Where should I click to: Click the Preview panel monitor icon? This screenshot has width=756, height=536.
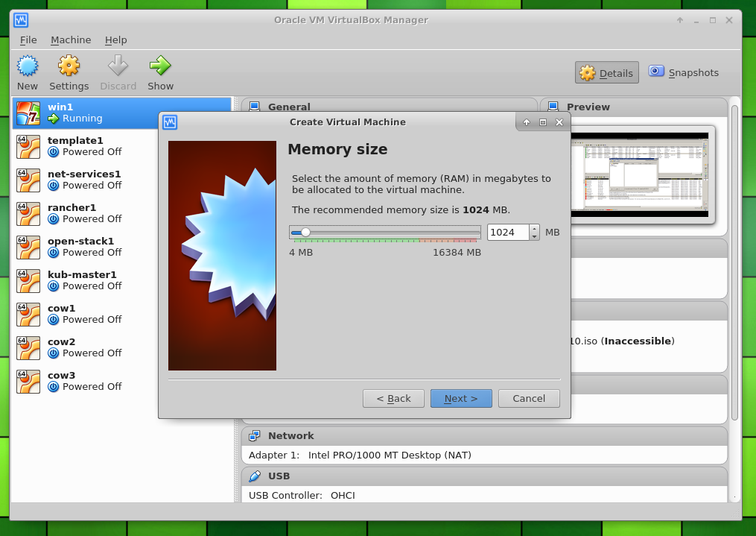pyautogui.click(x=553, y=107)
